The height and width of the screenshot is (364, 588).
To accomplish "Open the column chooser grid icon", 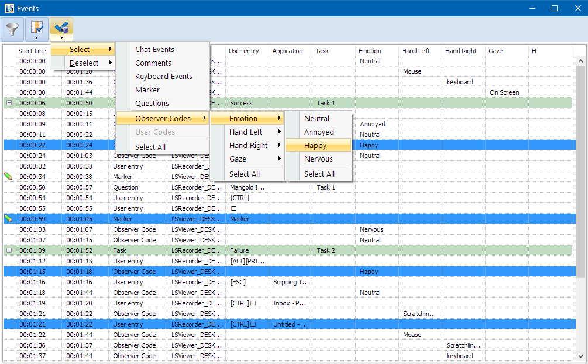I will (x=37, y=29).
